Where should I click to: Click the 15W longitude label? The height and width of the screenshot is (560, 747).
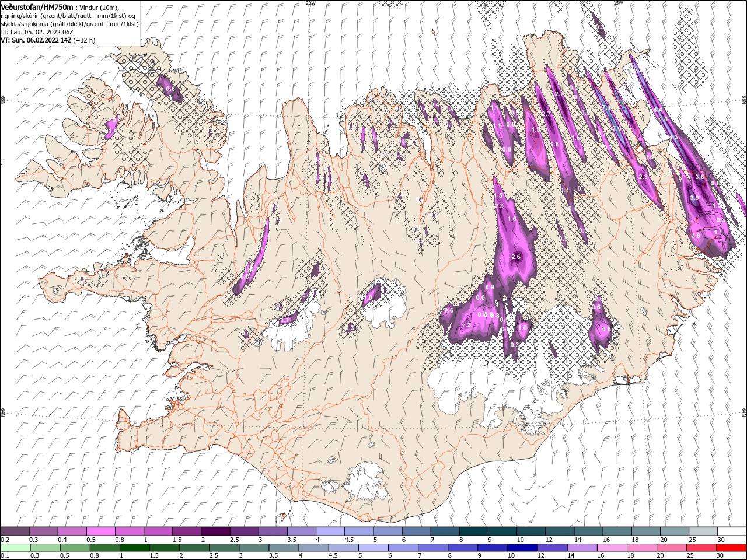tap(617, 2)
